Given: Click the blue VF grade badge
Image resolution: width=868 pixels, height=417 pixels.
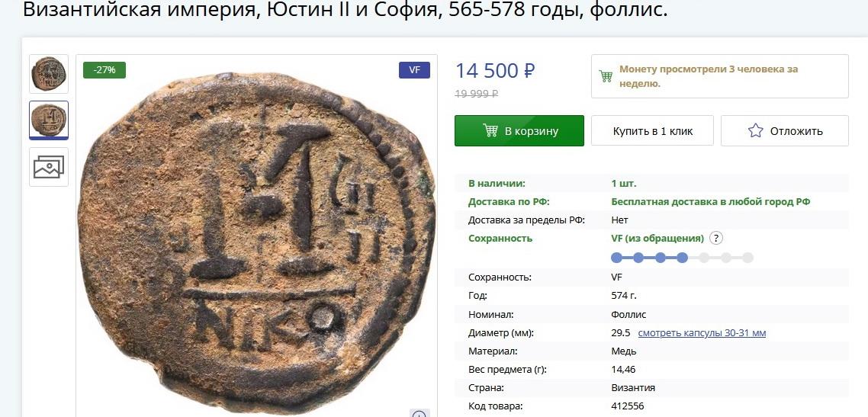Looking at the screenshot, I should [x=415, y=70].
